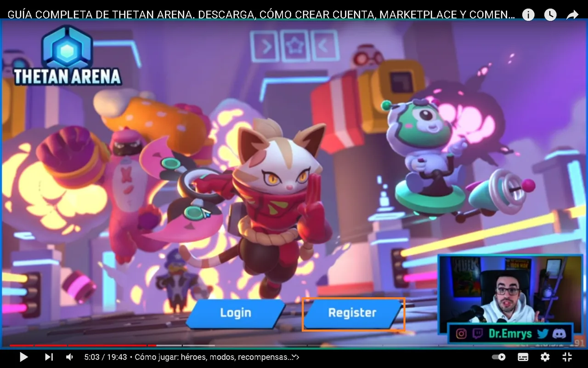Click the 5:03 / 19:43 time display
This screenshot has height=368, width=588.
(106, 357)
